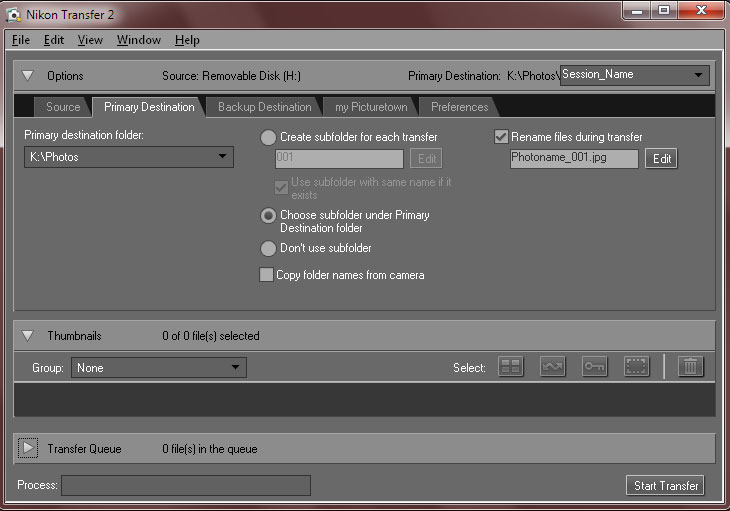Click the Nikon Transfer 2 camera icon in the title bar
This screenshot has height=511, width=730.
[x=13, y=15]
